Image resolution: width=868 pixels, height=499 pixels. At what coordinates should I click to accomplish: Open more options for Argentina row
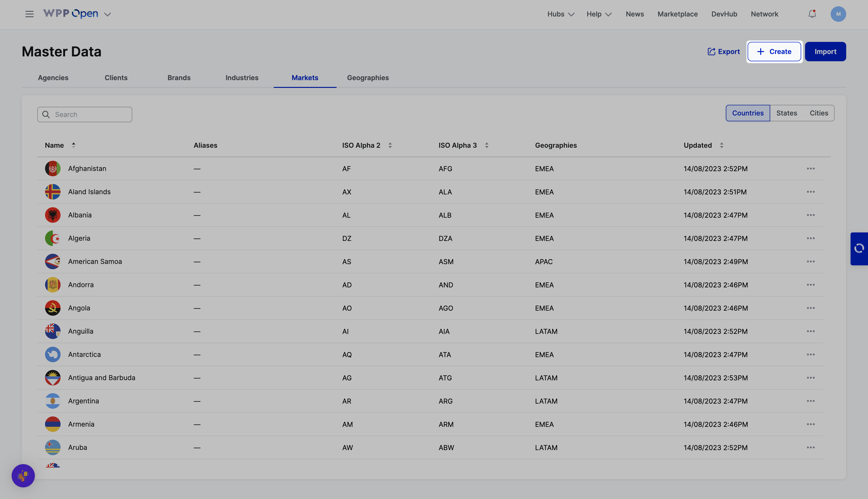[x=810, y=401]
